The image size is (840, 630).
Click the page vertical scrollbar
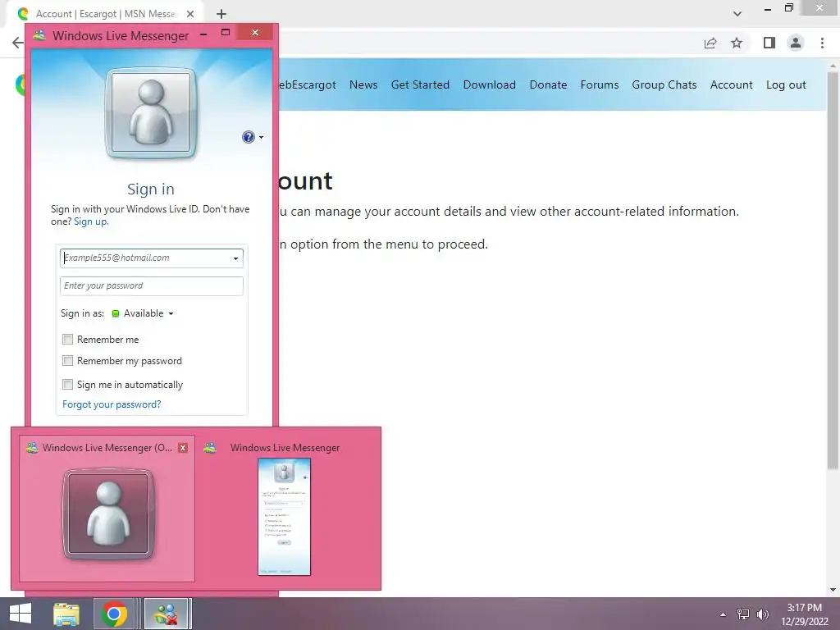coord(833,271)
